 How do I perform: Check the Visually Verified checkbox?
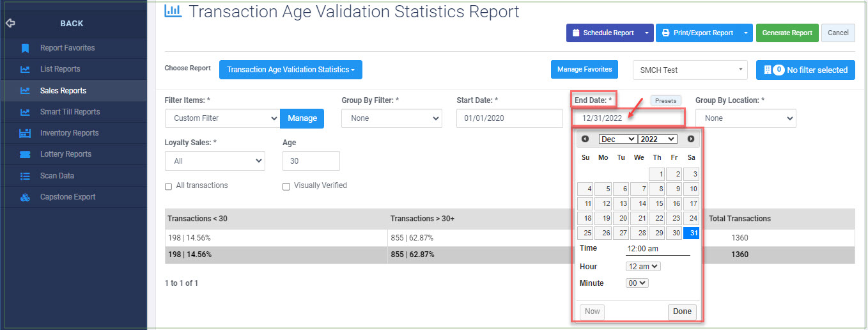pyautogui.click(x=286, y=186)
